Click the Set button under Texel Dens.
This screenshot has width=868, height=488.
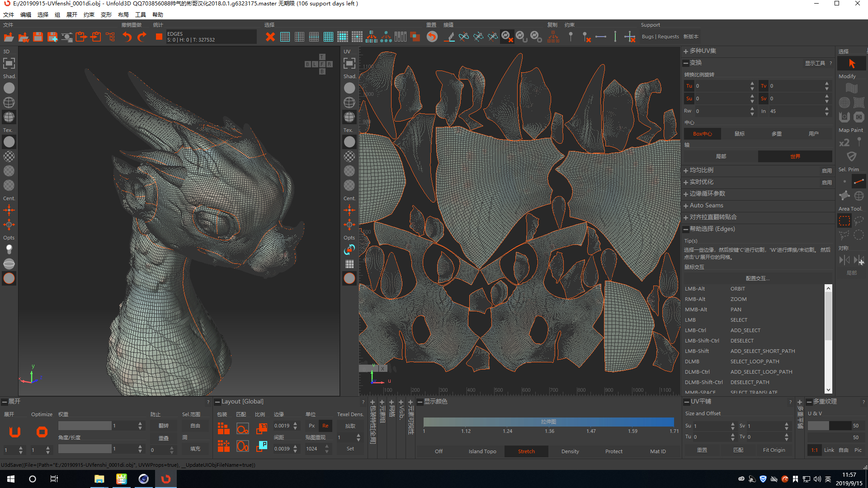click(350, 449)
